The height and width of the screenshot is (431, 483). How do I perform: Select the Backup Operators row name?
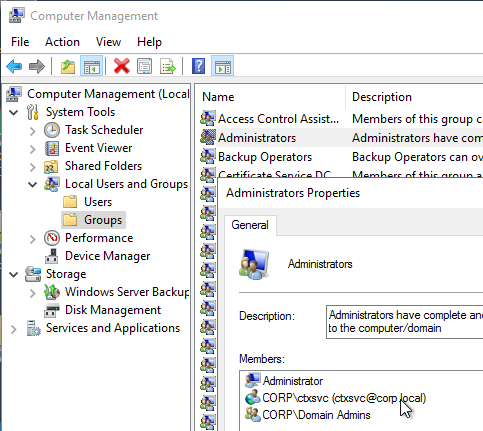(x=265, y=157)
